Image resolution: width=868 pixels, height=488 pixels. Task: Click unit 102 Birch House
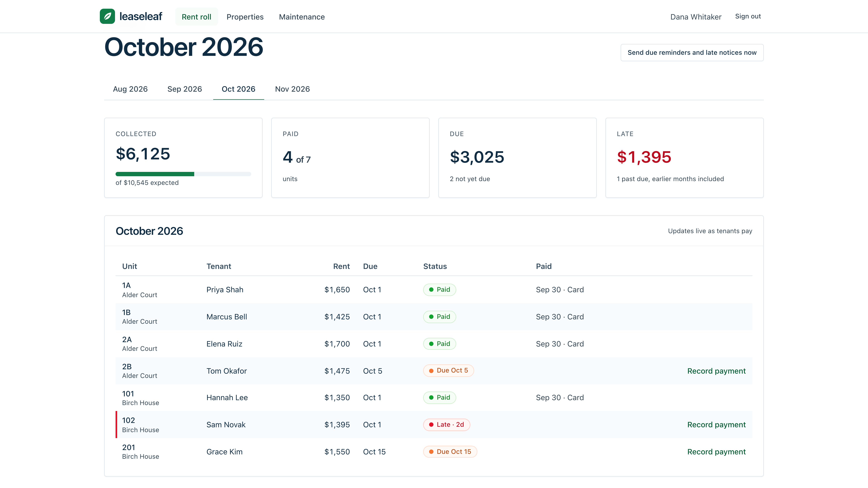coord(141,425)
